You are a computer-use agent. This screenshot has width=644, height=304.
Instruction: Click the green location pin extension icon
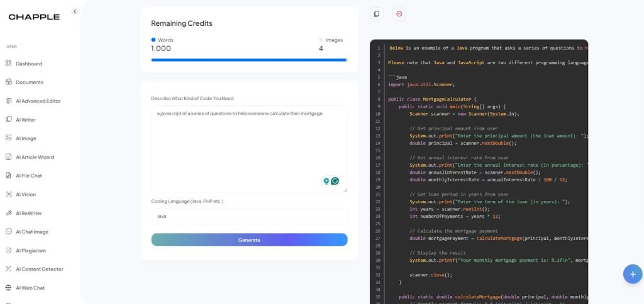(326, 181)
